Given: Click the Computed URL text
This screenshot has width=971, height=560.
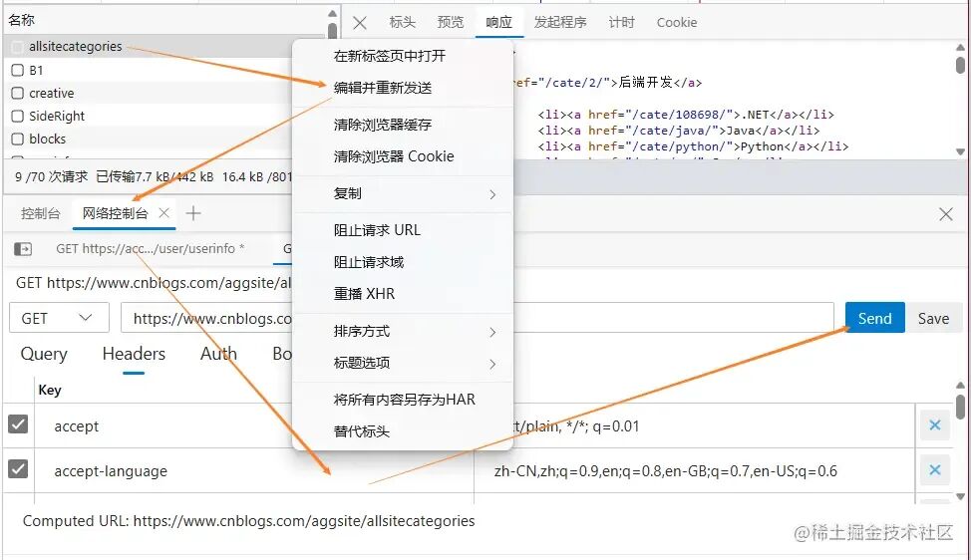Looking at the screenshot, I should [248, 521].
